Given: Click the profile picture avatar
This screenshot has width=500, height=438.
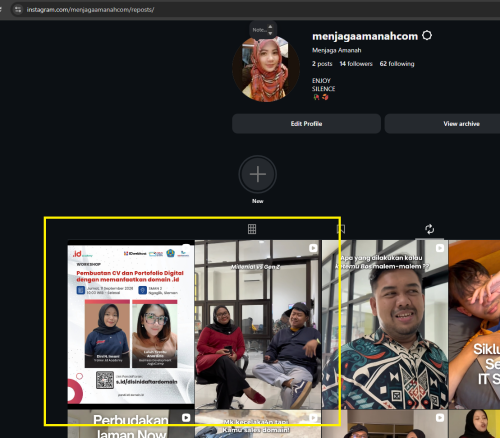Looking at the screenshot, I should point(266,69).
